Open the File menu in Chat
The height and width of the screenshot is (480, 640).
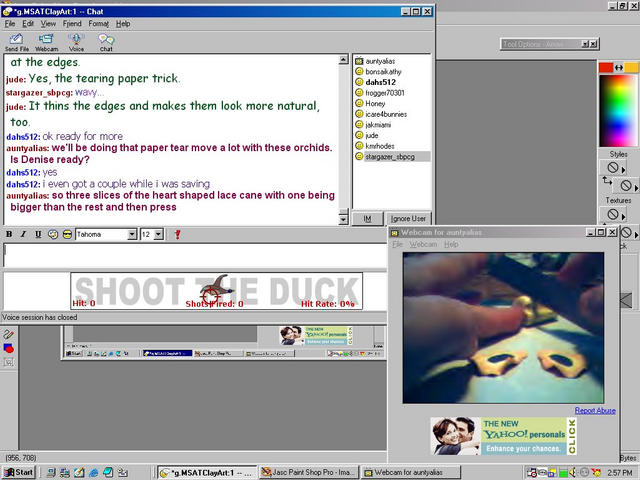tap(10, 24)
